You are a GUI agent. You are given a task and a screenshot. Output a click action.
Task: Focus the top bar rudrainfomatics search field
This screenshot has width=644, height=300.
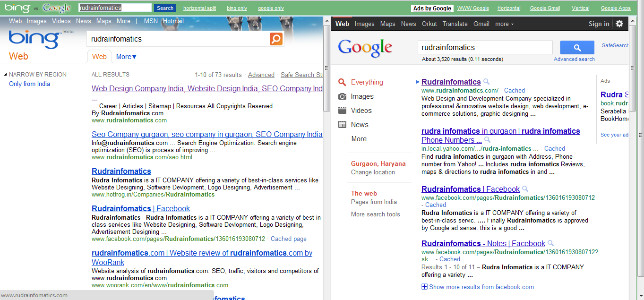click(115, 8)
